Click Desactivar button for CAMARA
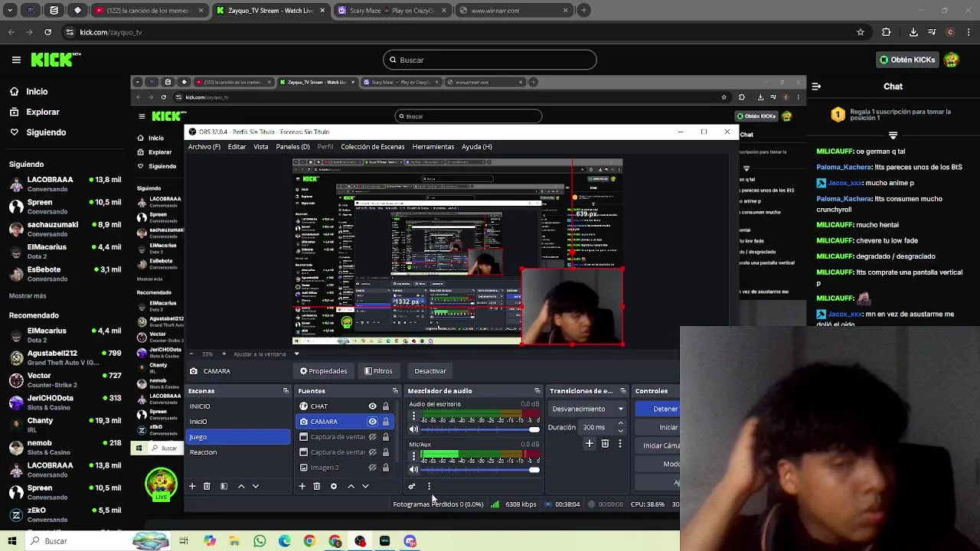The image size is (980, 551). coord(430,371)
